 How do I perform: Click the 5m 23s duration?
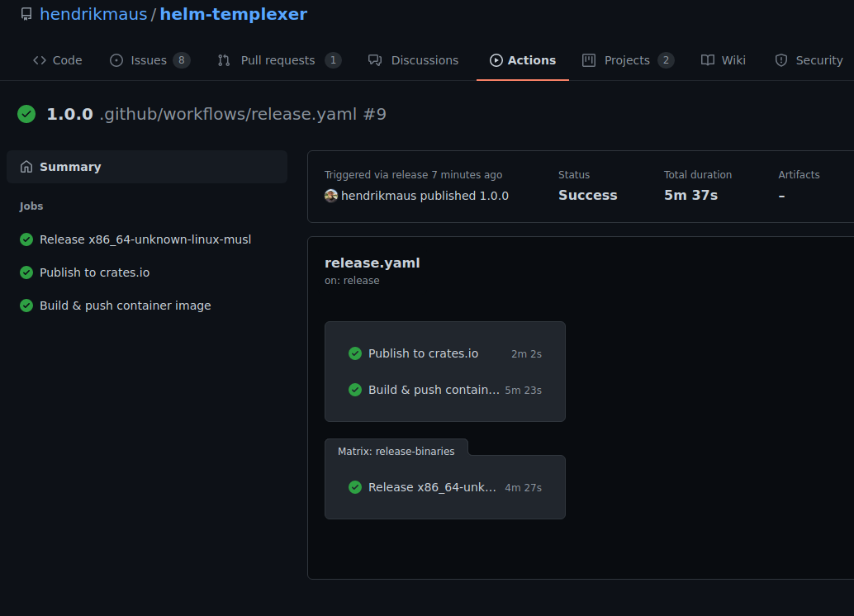coord(523,391)
